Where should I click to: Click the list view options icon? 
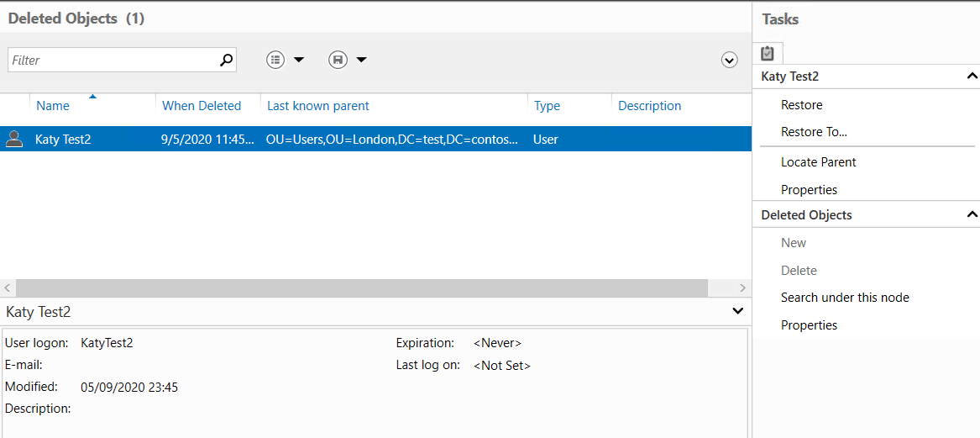tap(275, 60)
